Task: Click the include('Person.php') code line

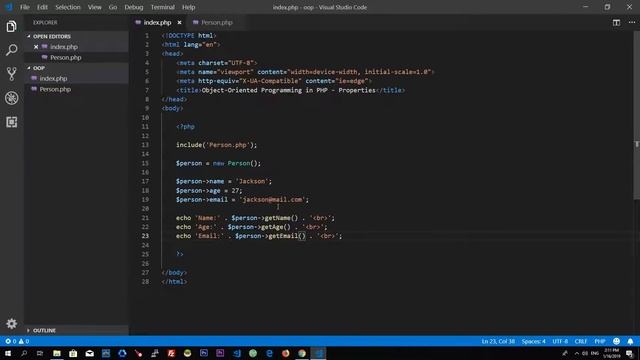Action: 216,145
